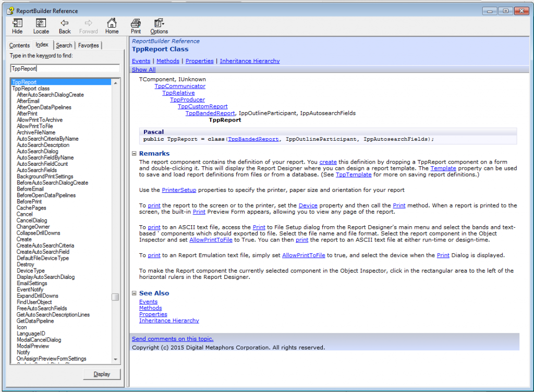Screen dimensions: 534x392
Task: Collapse the See Also section
Action: coord(134,293)
